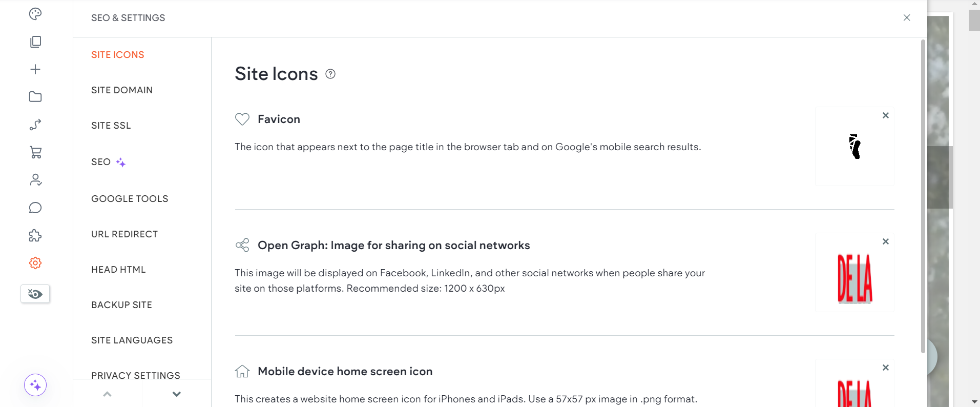Go to GOOGLE TOOLS section
The image size is (980, 407).
130,199
